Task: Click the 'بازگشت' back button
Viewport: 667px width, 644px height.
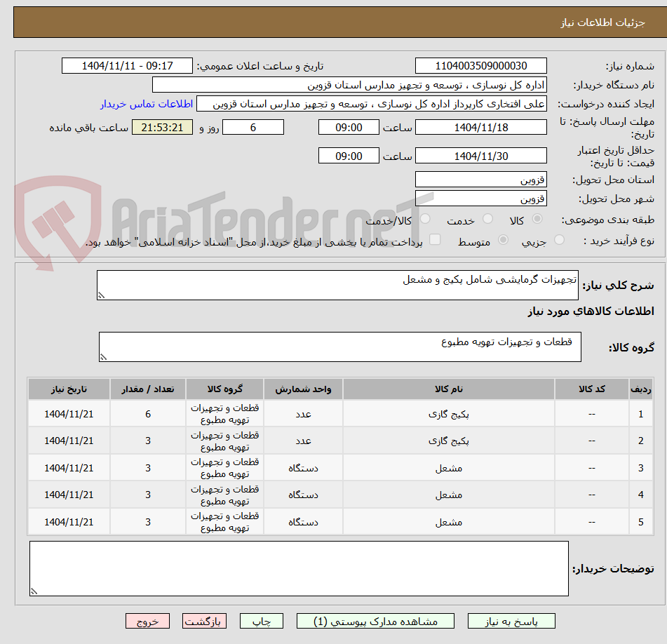Action: (204, 621)
